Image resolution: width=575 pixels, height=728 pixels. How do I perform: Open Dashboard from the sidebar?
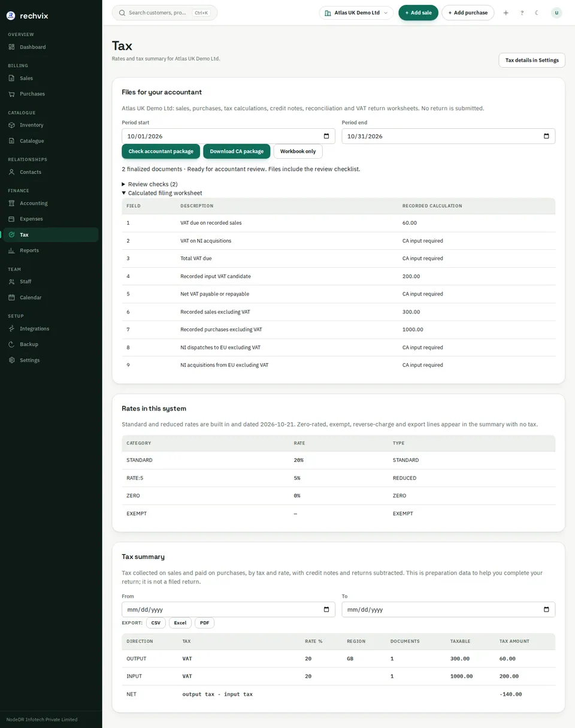[50, 47]
